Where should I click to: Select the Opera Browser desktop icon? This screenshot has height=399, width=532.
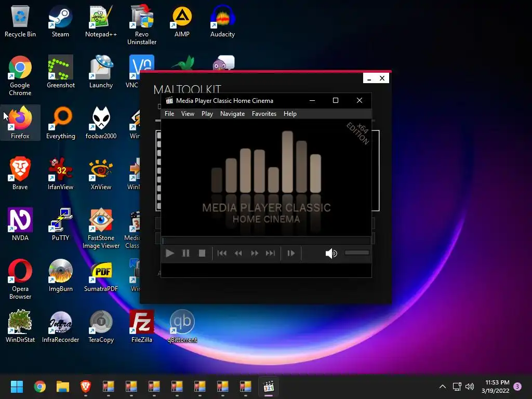[x=20, y=279]
